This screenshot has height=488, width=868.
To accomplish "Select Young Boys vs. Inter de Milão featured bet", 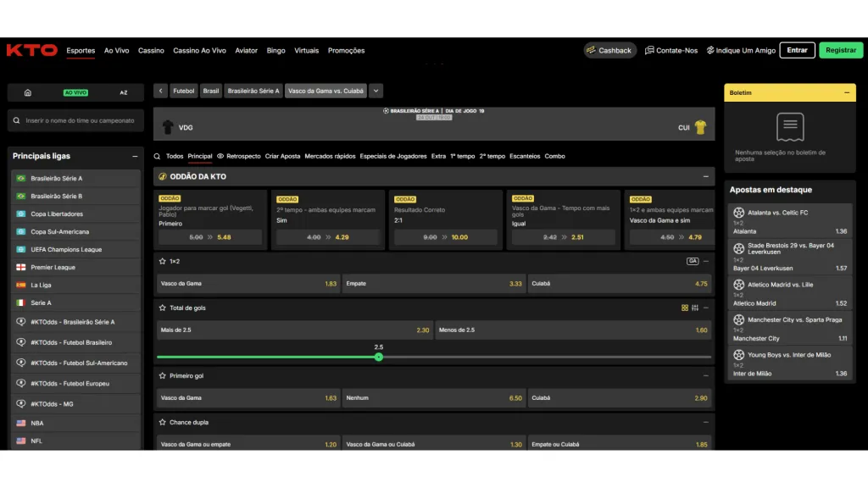I will [790, 364].
